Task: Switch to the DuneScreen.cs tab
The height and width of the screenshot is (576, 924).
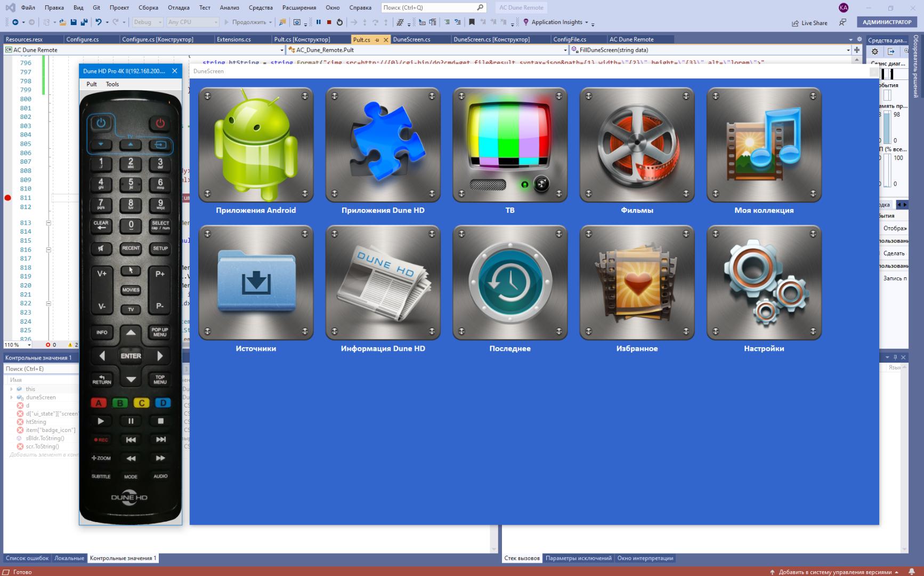Action: click(x=411, y=39)
